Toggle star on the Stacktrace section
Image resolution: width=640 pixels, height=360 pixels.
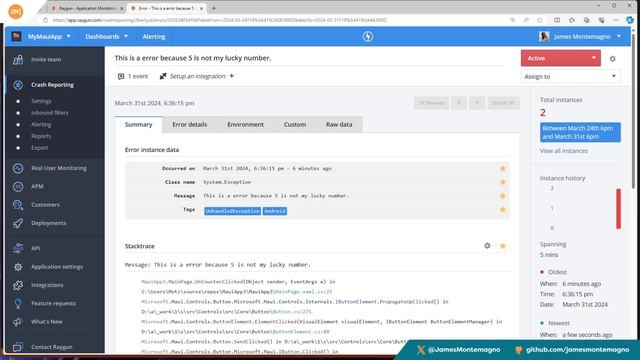pyautogui.click(x=502, y=246)
